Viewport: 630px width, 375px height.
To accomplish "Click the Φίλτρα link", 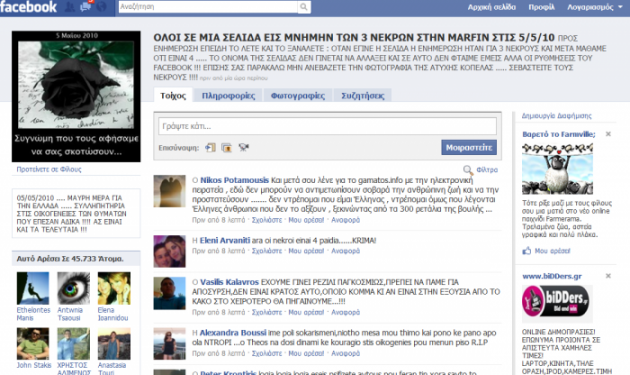I will point(487,170).
